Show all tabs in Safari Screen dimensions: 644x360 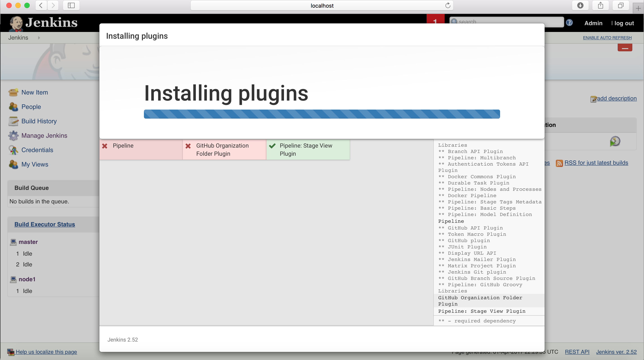[621, 5]
